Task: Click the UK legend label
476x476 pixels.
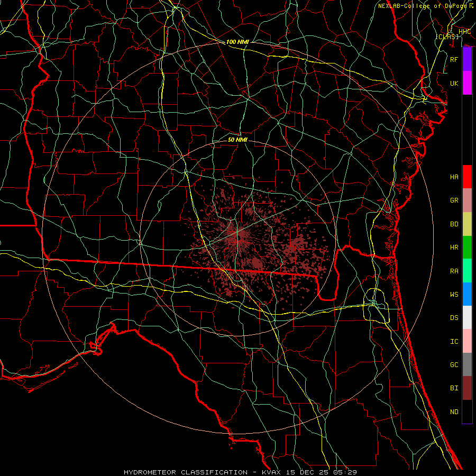Action: pos(454,83)
